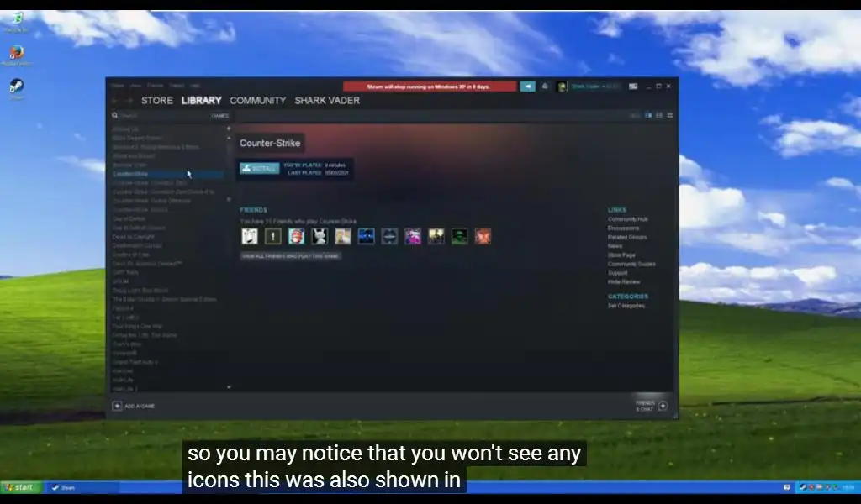
Task: Open the Recycle Bin desktop icon
Action: tap(17, 23)
